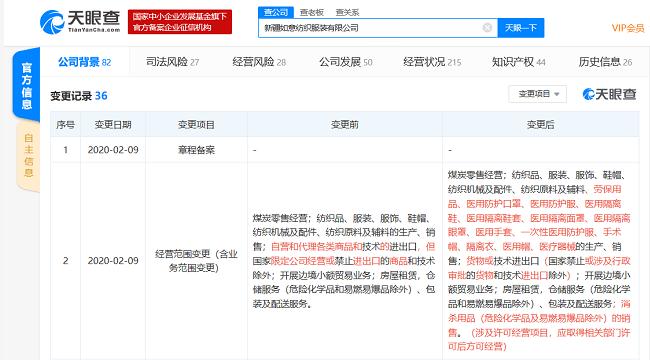This screenshot has width=650, height=360.
Task: Click the 变更记录 36 heading
Action: 79,96
